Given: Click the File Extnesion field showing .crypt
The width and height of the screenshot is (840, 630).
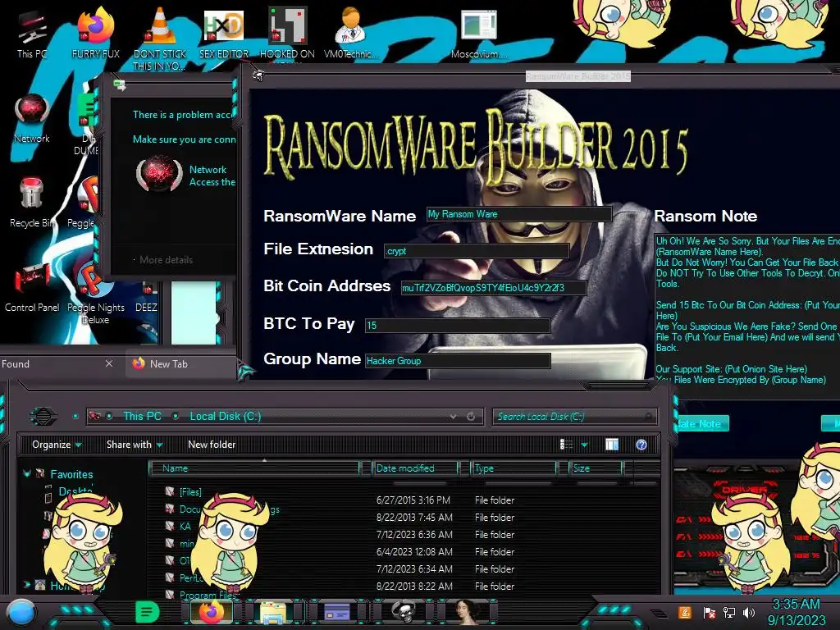Looking at the screenshot, I should [477, 251].
